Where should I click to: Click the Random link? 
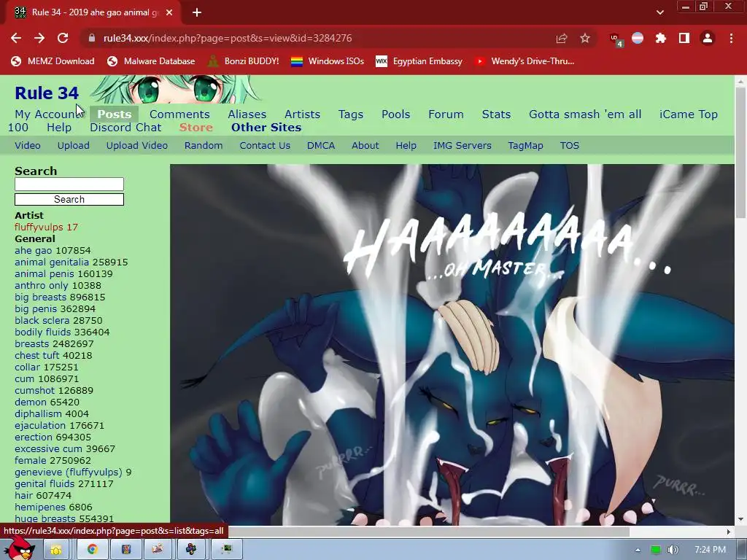pyautogui.click(x=204, y=146)
